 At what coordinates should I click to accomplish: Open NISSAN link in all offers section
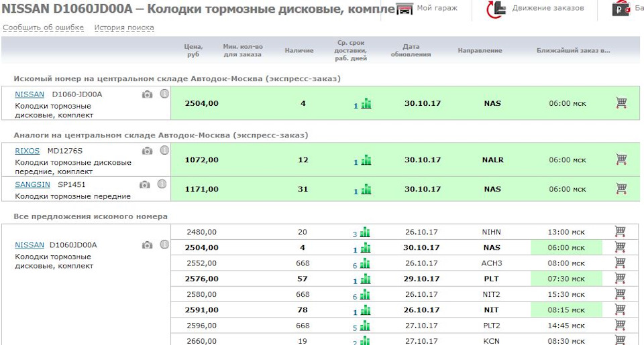tap(30, 245)
